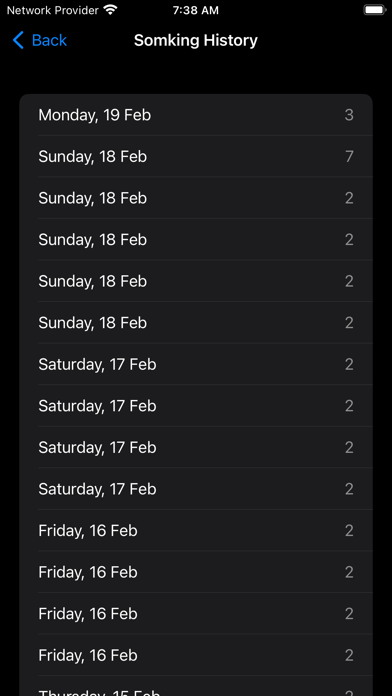Tap the 7:38 AM clock in status bar

196,10
